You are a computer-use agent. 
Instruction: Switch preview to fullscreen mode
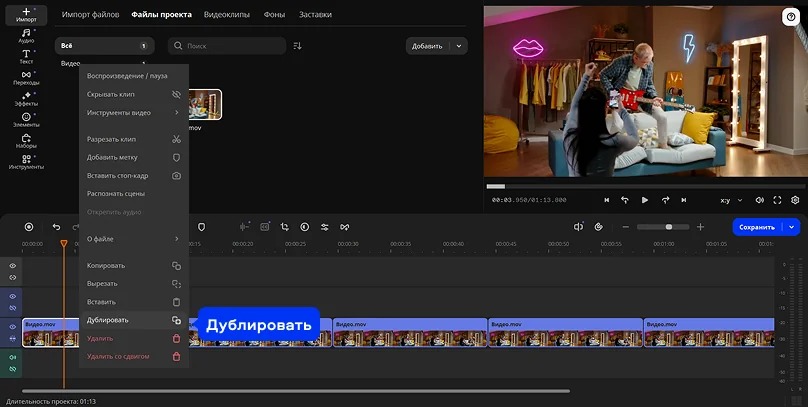777,200
